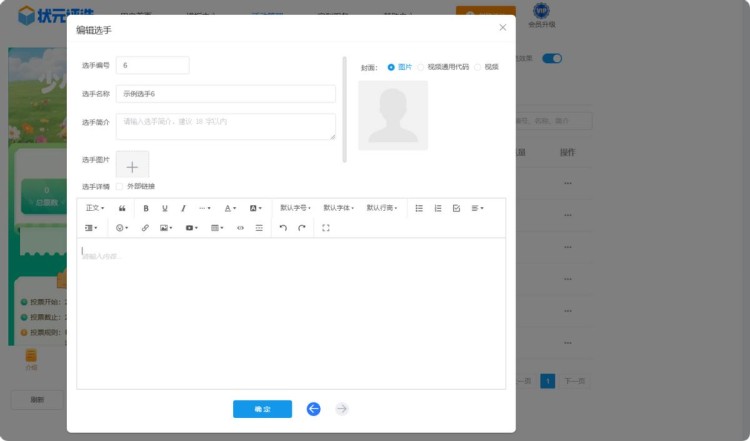The image size is (750, 441).
Task: Expand the 默认字体 font family dropdown
Action: click(338, 208)
